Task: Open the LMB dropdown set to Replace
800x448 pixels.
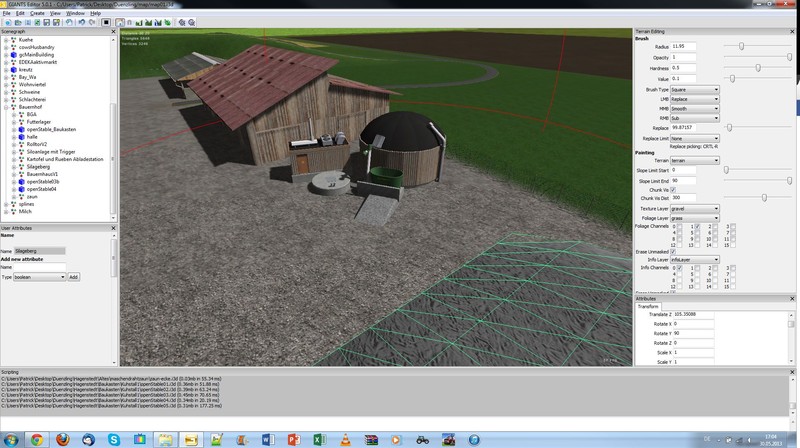Action: tap(694, 99)
